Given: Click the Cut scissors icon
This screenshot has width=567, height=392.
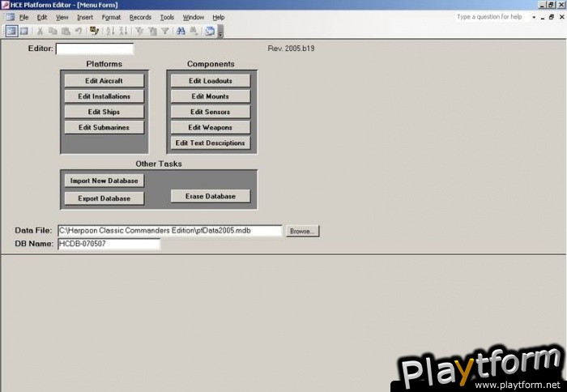Looking at the screenshot, I should coord(40,31).
